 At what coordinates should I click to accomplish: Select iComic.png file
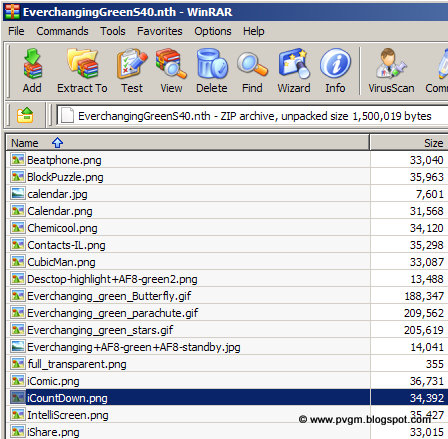(53, 381)
